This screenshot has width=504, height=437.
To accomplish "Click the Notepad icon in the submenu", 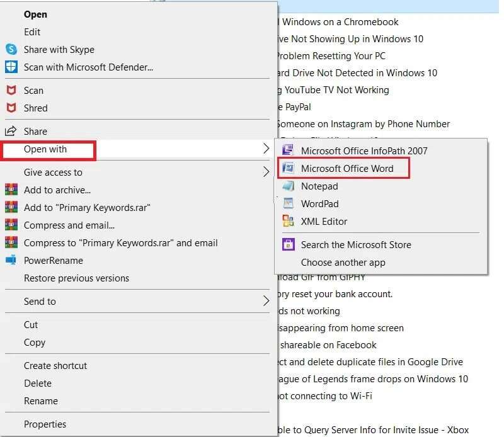I will point(288,186).
